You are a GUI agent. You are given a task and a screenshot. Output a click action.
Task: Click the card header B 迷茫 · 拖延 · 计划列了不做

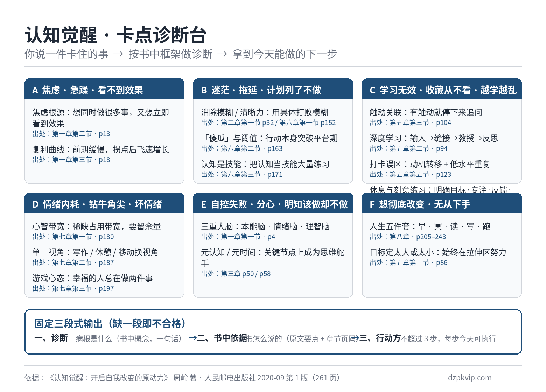(x=273, y=89)
